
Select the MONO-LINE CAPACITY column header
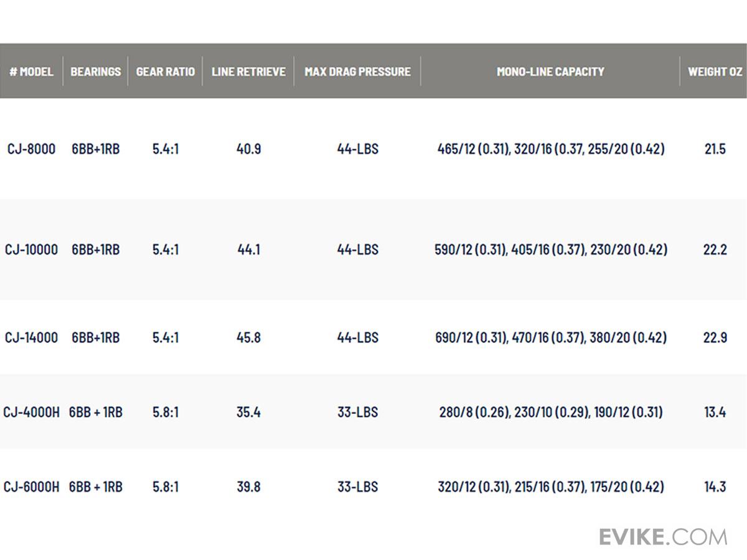coord(550,72)
